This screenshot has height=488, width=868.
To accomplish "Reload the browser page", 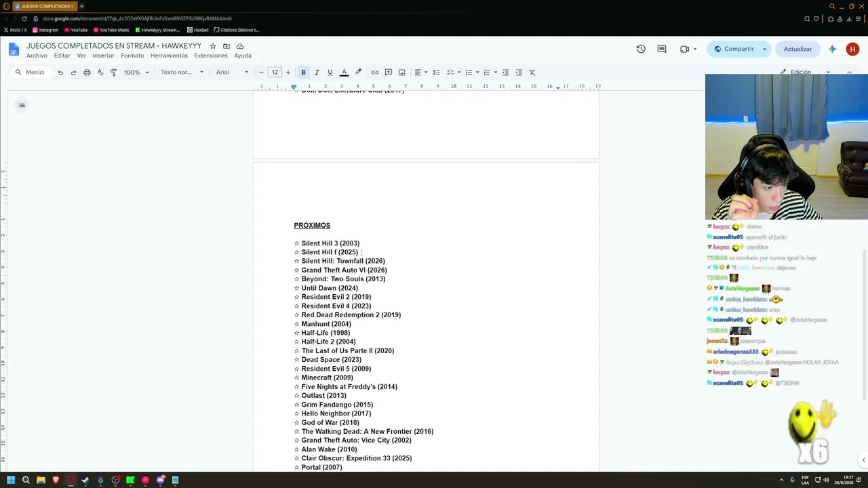I will click(x=24, y=19).
